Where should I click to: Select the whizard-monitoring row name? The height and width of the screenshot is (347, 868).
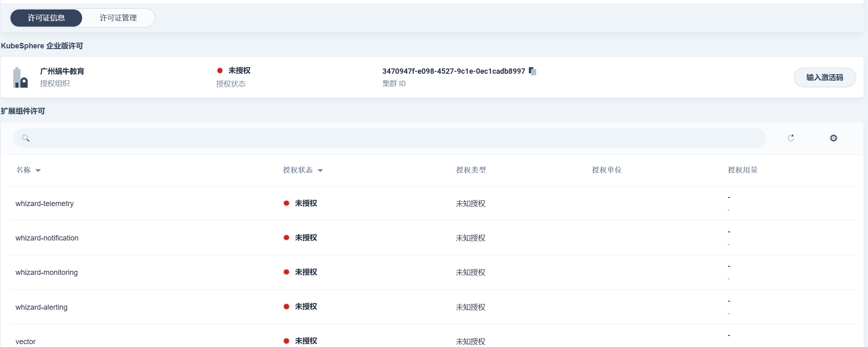47,272
